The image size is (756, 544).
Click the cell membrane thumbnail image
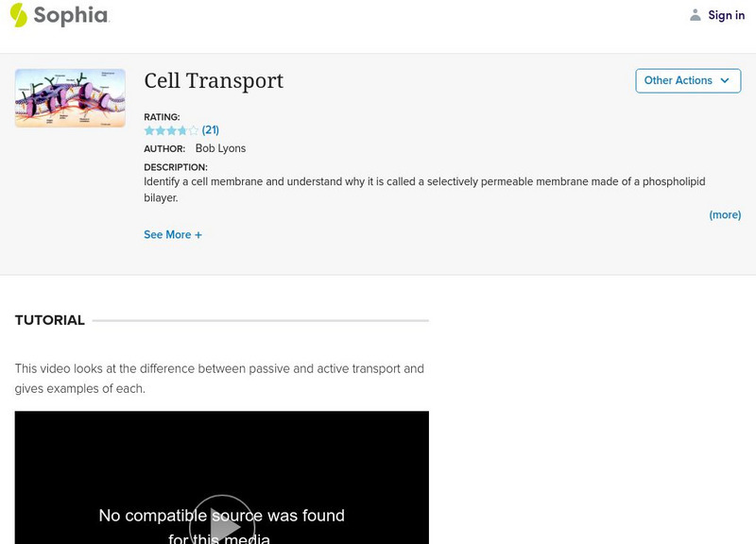(70, 98)
